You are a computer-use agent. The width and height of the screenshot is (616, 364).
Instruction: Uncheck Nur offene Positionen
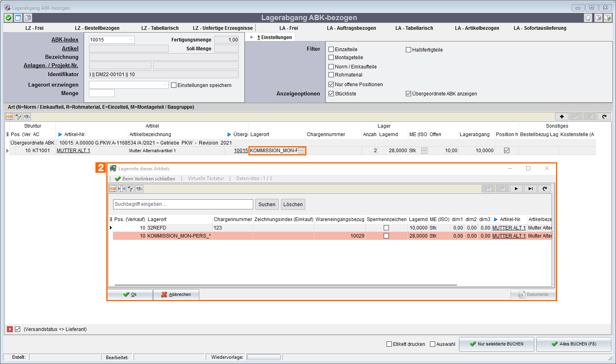[331, 85]
